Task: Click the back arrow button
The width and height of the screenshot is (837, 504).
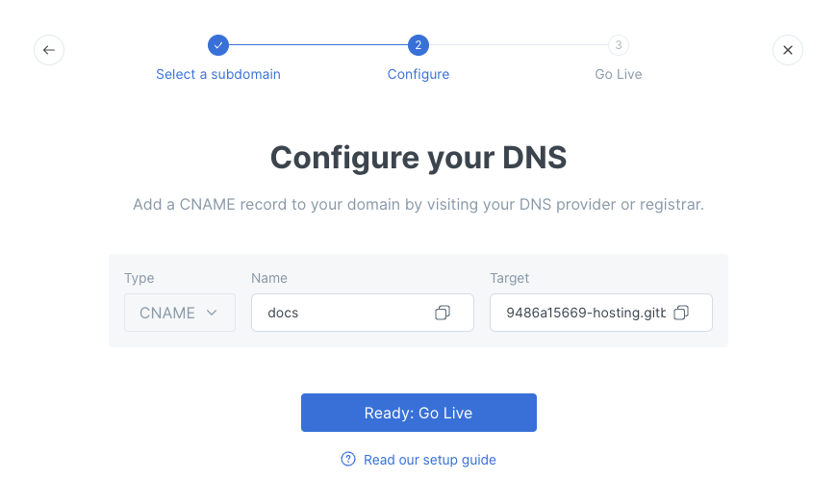Action: (x=49, y=50)
